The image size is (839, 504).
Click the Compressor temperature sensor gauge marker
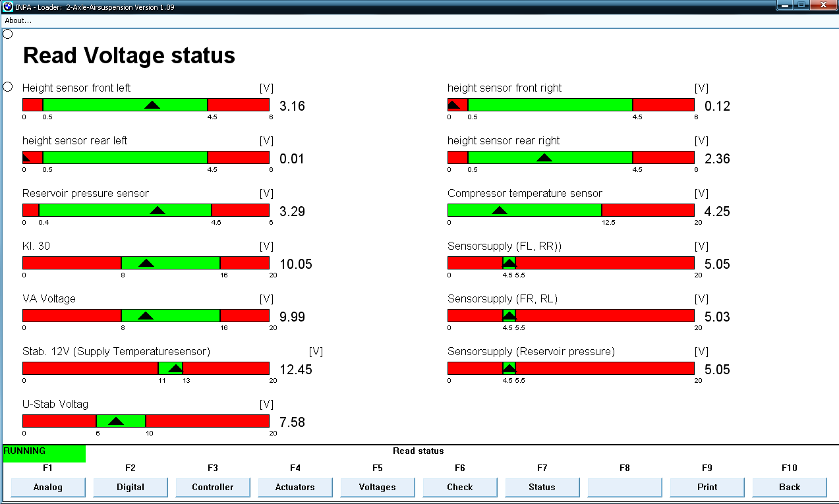500,210
